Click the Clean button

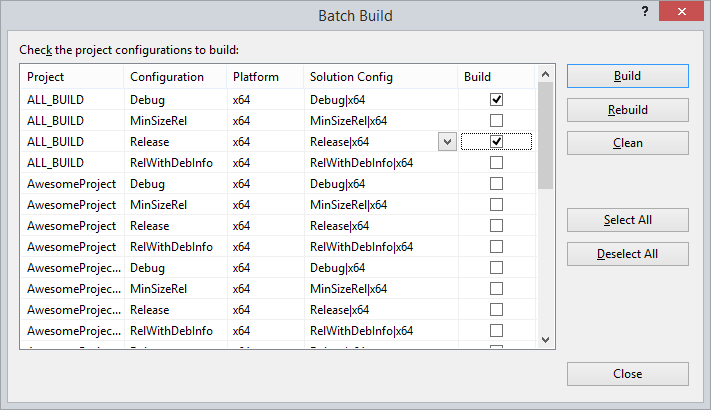pyautogui.click(x=627, y=143)
